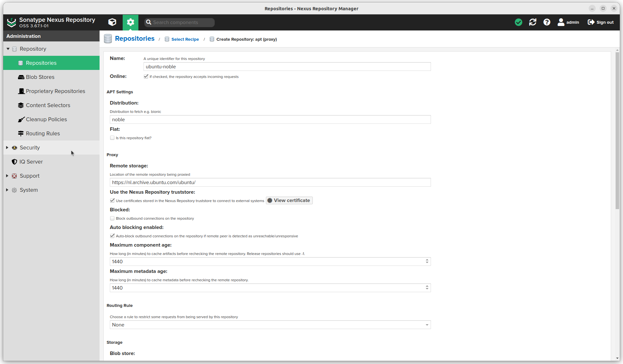623x364 pixels.
Task: Click the 'OSS 3.67.1-01' version text
Action: [x=34, y=26]
